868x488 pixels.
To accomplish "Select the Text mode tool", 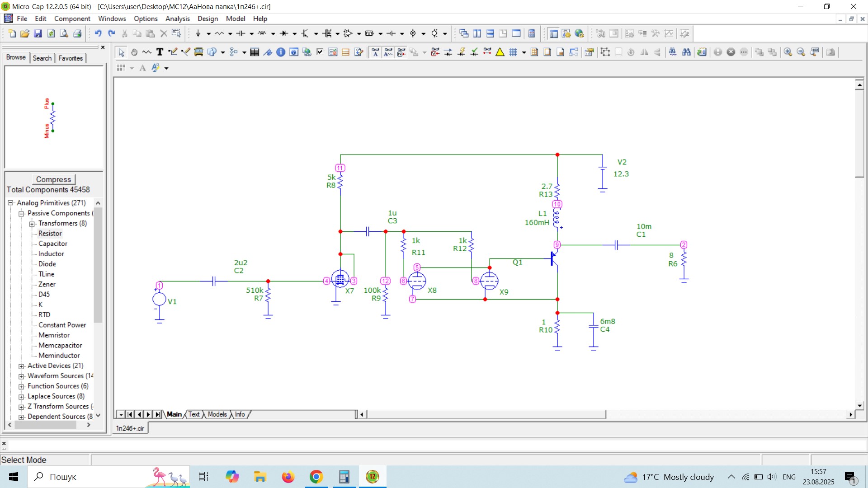I will (x=160, y=52).
